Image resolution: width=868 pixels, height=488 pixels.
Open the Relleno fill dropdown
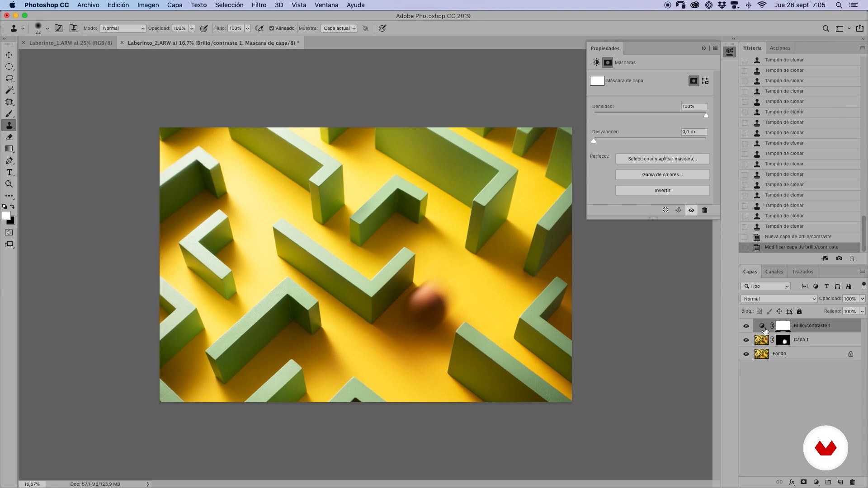pos(862,311)
